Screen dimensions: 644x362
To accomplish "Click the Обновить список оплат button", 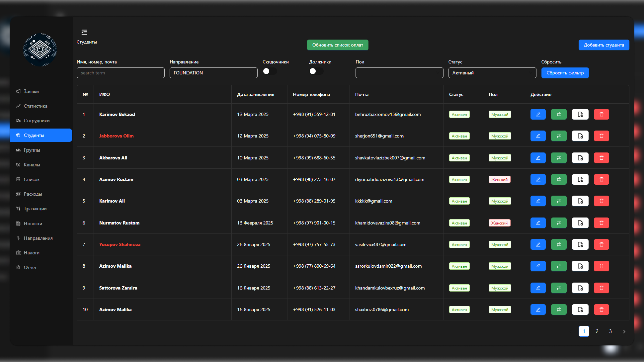I will coord(337,45).
